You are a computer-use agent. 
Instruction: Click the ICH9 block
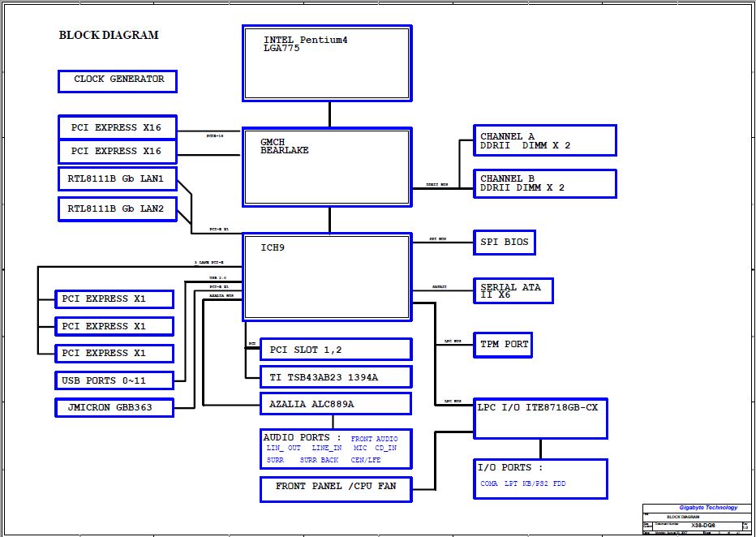tap(328, 277)
